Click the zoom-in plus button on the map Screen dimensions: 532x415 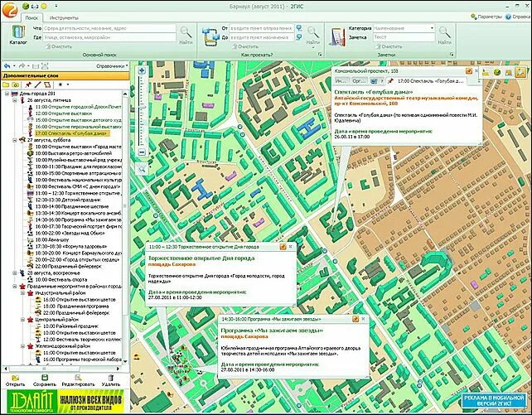142,70
